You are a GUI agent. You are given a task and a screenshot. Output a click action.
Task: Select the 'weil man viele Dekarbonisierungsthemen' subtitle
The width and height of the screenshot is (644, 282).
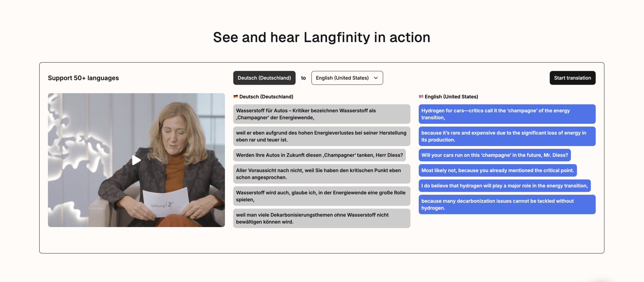(321, 218)
